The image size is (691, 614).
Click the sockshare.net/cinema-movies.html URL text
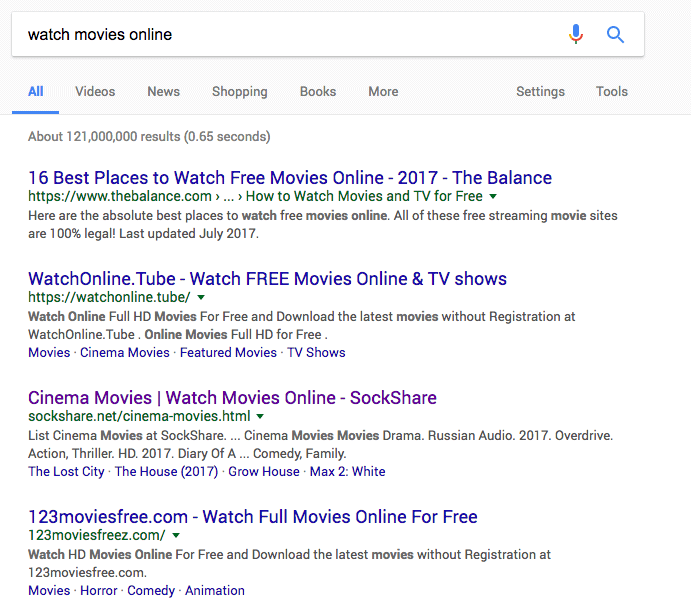(139, 416)
